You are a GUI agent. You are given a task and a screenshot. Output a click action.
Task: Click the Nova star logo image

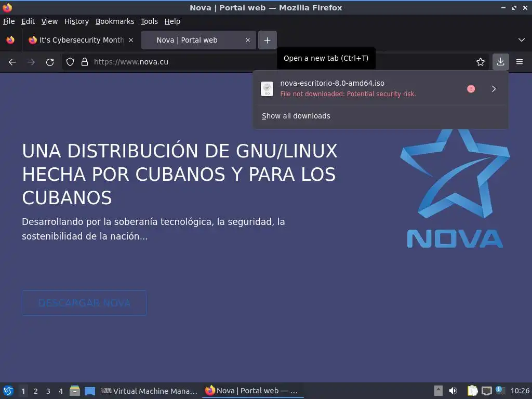coord(455,188)
